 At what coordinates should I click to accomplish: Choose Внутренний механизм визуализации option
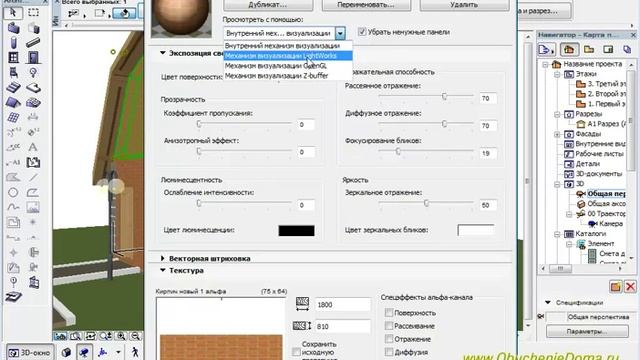[x=288, y=46]
